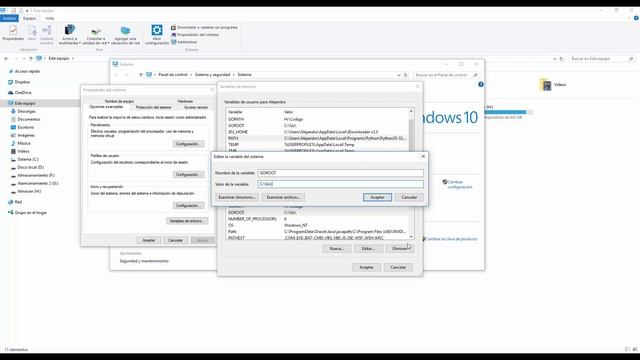Click the refresh icon in Sistema's address bar

[405, 75]
